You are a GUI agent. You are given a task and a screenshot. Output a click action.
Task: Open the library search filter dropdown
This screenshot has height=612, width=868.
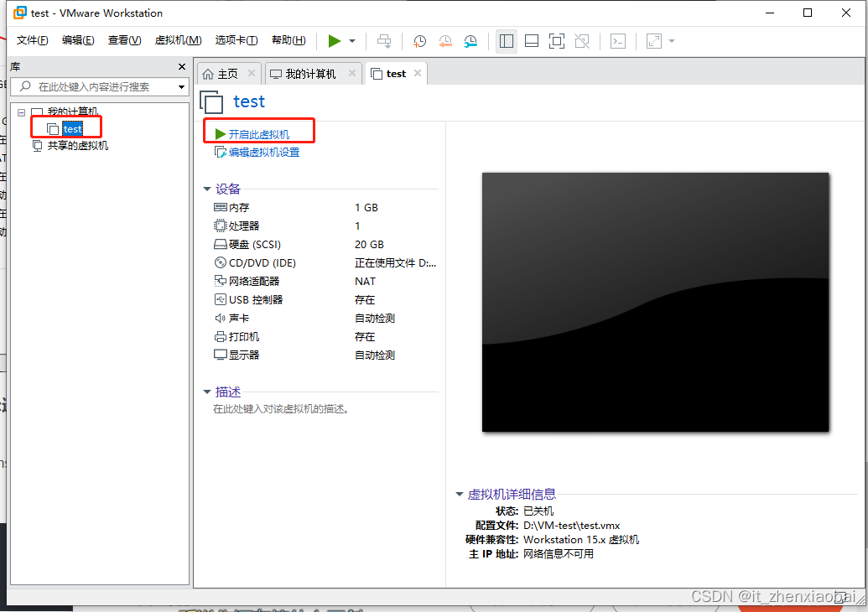point(181,87)
